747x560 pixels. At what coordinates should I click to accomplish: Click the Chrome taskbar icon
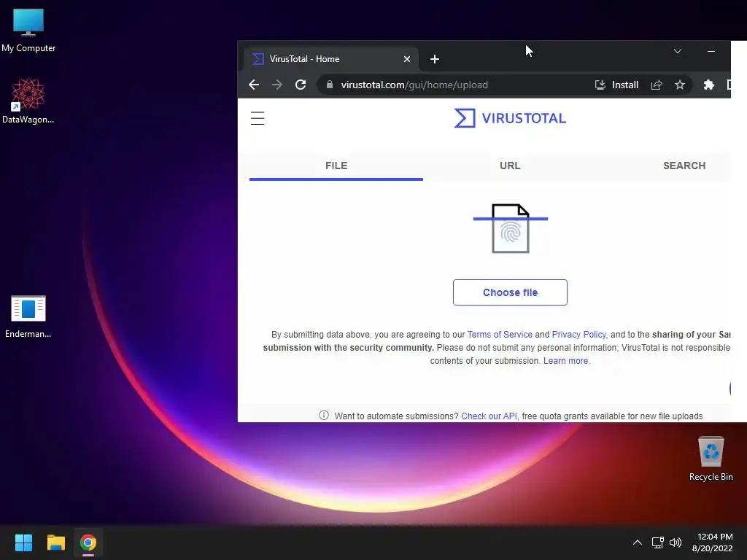(88, 542)
